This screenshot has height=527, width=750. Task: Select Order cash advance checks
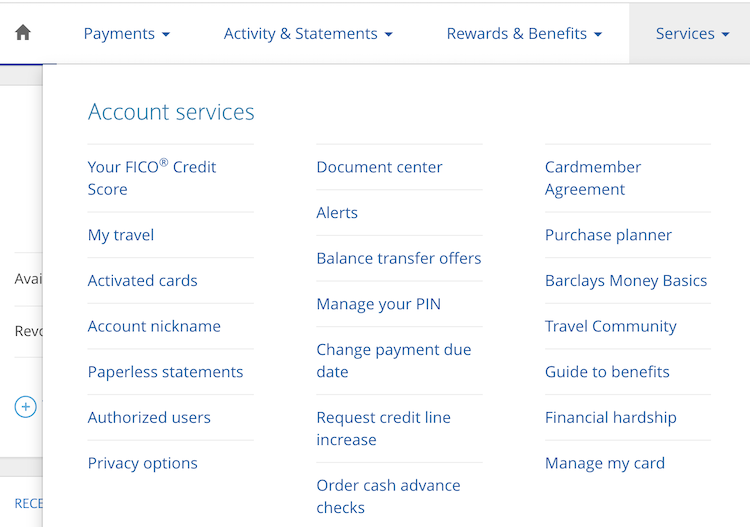(388, 496)
